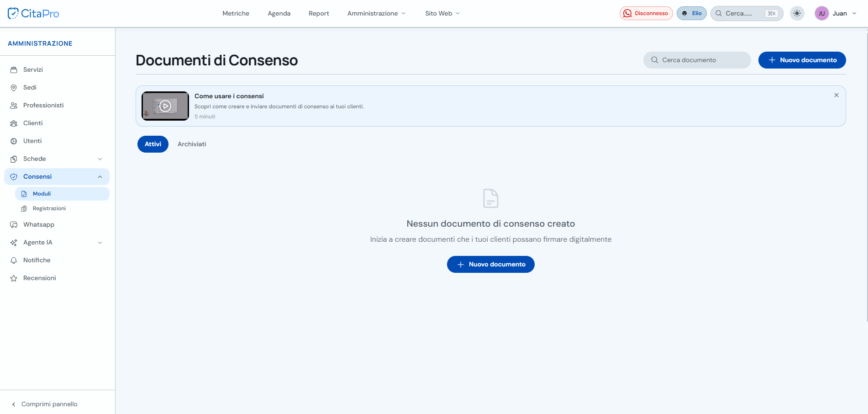This screenshot has height=414, width=868.
Task: Click the WhatsApp Disconnesso status badge
Action: [x=646, y=13]
